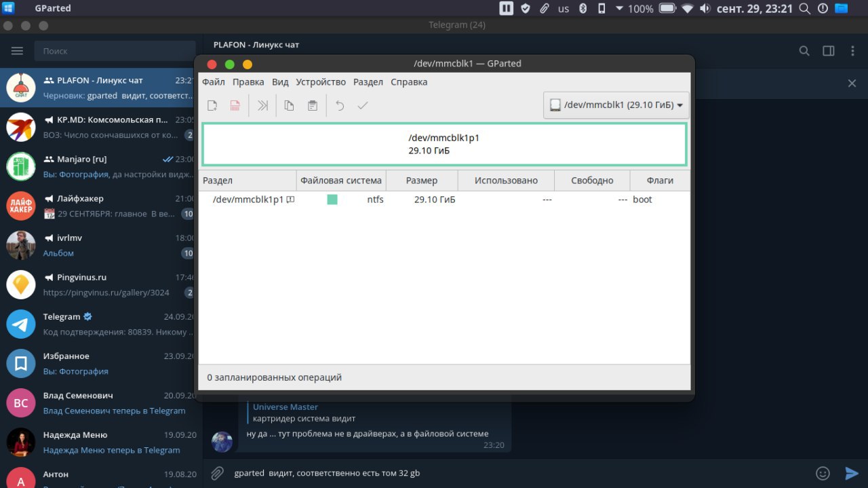Close the pinned bar with X in Telegram
Screen dimensions: 868x488
pos(852,83)
